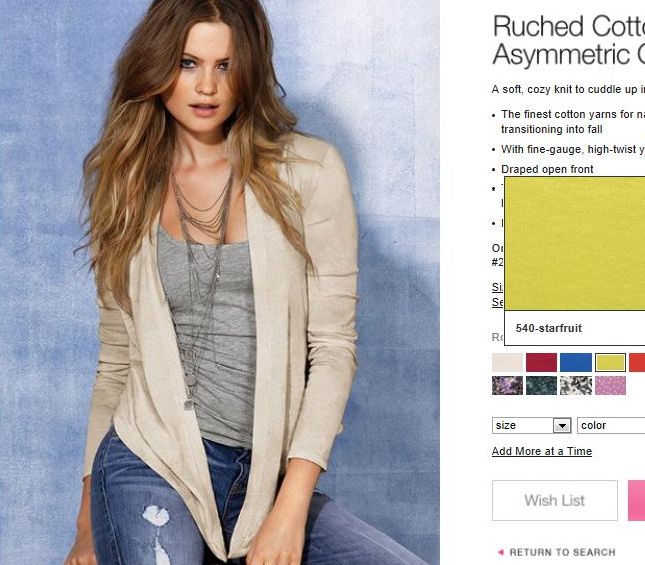Select the purple floral print swatch
This screenshot has width=645, height=565.
click(507, 385)
